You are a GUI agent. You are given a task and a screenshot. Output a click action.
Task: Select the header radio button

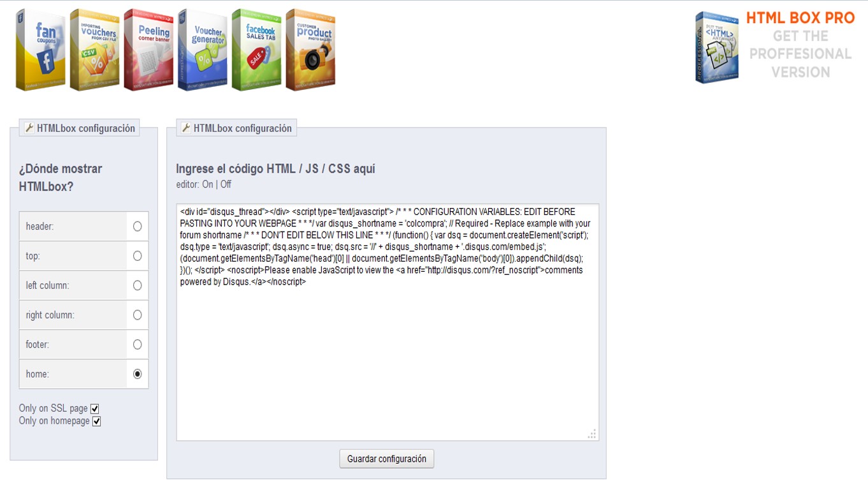point(137,226)
